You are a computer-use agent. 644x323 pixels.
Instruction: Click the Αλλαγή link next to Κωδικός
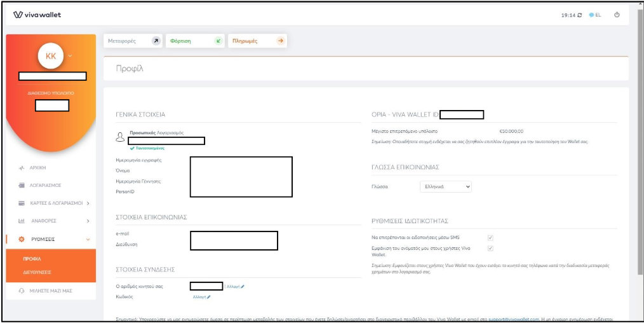tap(201, 297)
